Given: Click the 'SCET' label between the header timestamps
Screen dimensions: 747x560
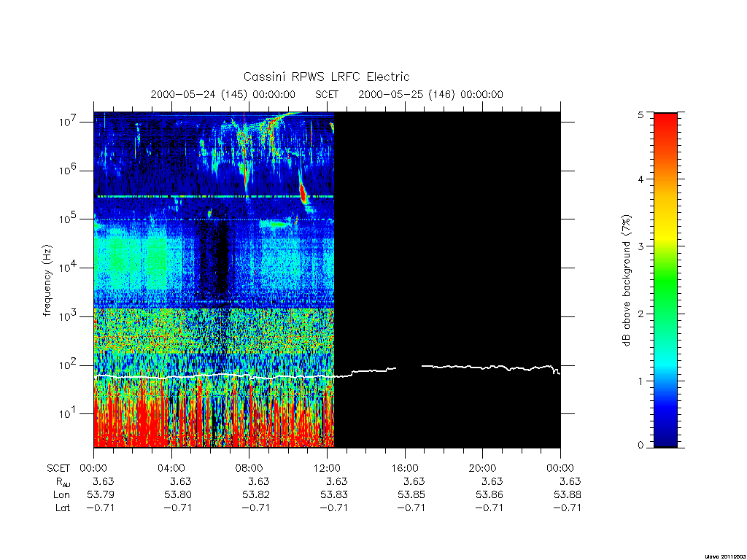Looking at the screenshot, I should tap(327, 94).
